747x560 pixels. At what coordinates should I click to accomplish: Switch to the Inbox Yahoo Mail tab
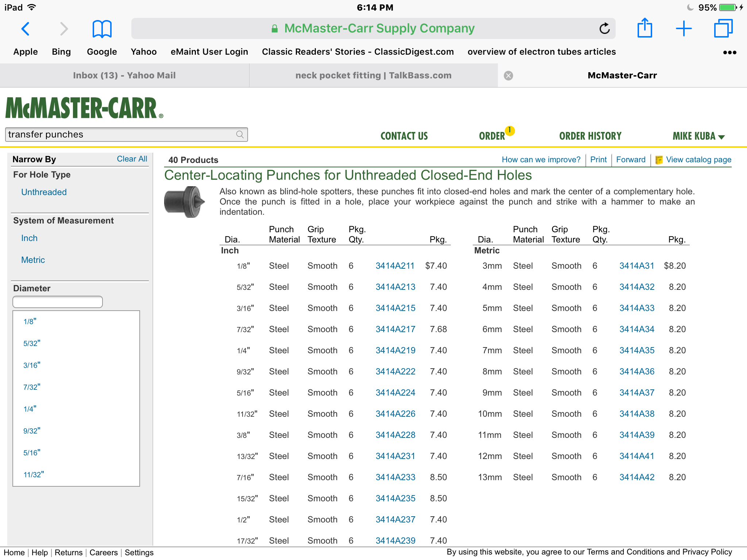pyautogui.click(x=124, y=75)
